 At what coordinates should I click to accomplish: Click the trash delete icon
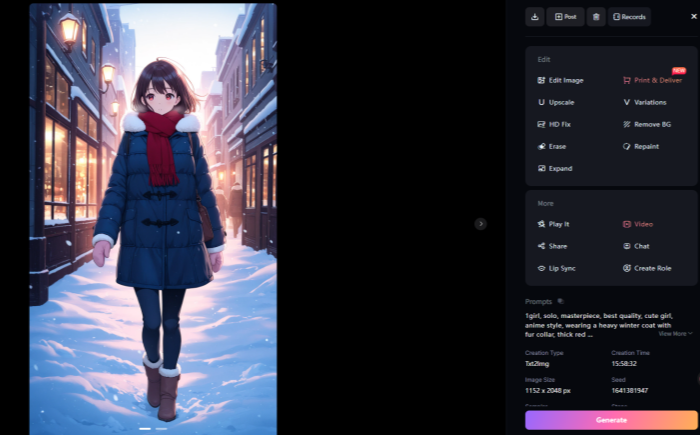tap(596, 17)
